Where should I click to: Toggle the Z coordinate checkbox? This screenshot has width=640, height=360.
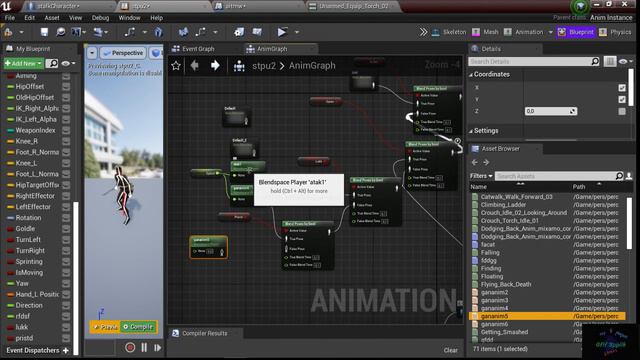(622, 111)
